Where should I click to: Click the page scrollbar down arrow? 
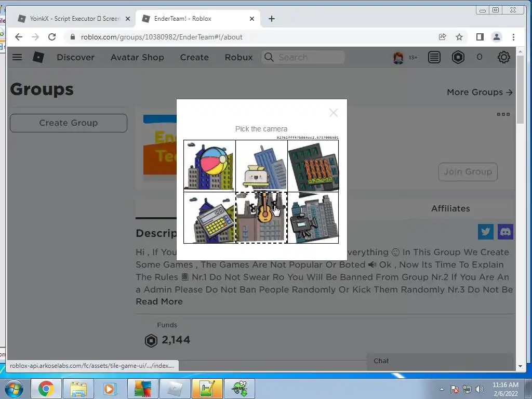tap(520, 366)
